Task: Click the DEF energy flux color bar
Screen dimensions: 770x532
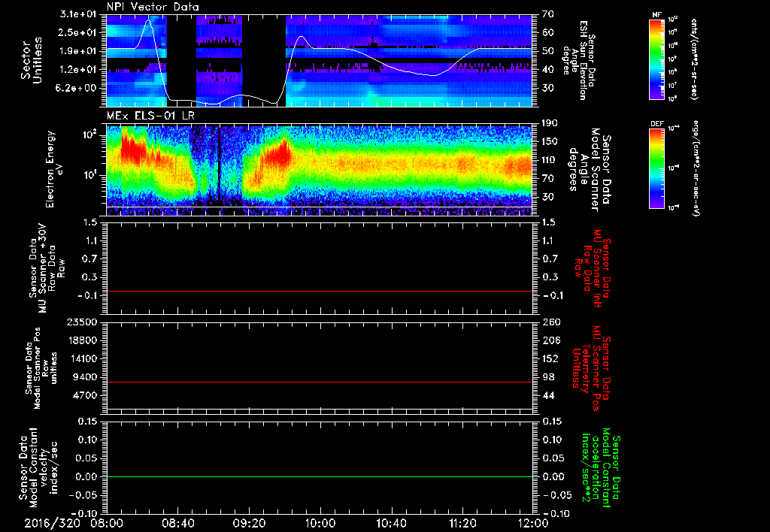Action: [656, 168]
